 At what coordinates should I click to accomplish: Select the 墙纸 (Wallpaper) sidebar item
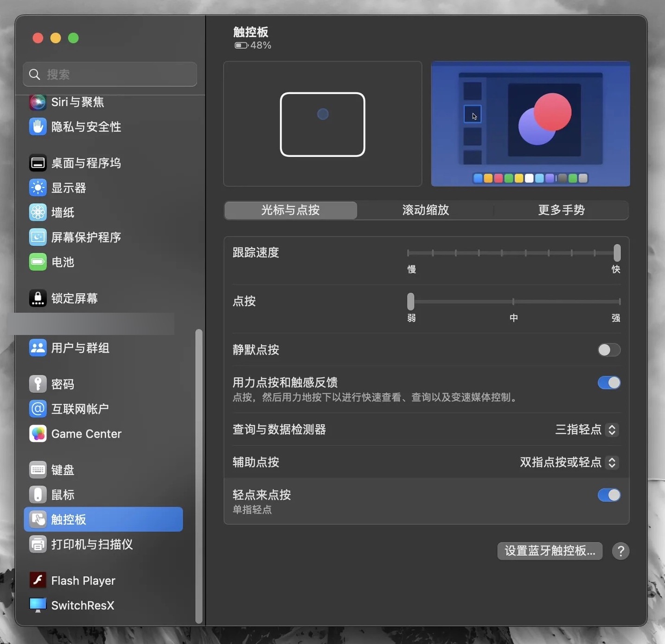click(x=63, y=212)
